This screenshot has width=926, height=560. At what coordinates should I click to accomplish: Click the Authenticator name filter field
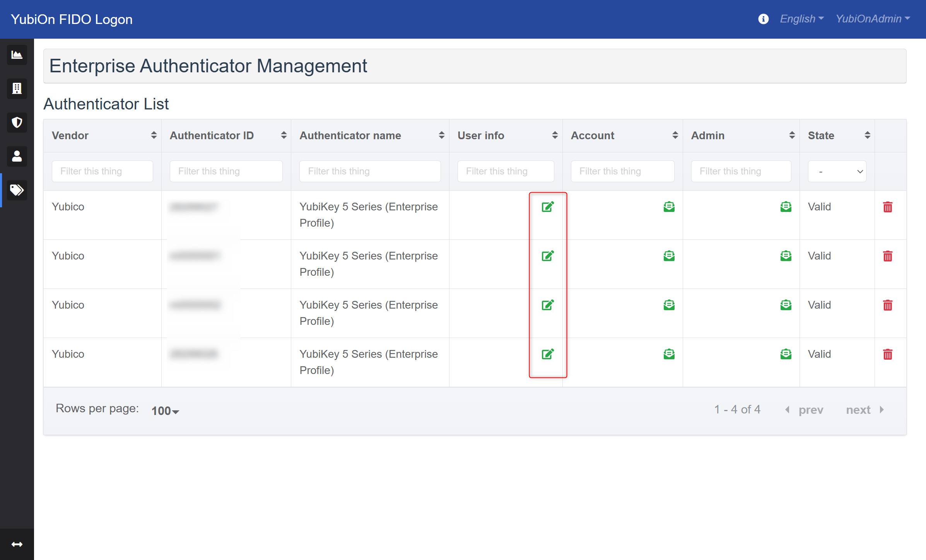(x=370, y=171)
